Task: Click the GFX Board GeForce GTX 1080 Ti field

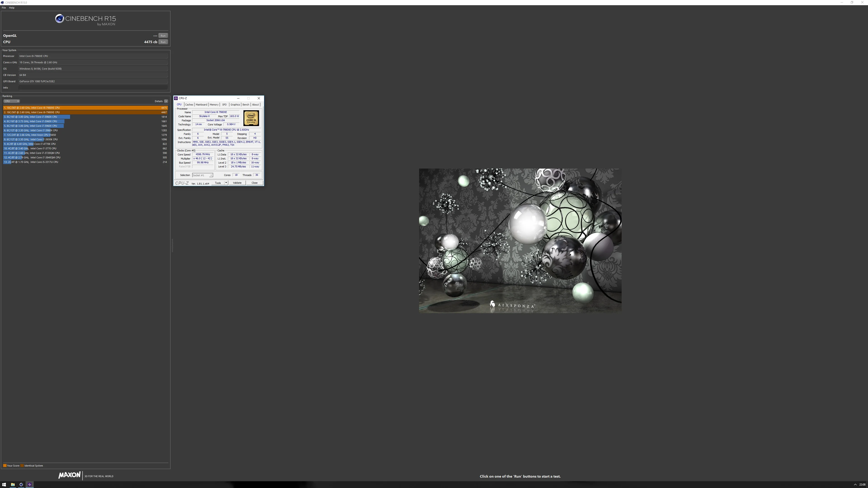Action: pyautogui.click(x=93, y=81)
